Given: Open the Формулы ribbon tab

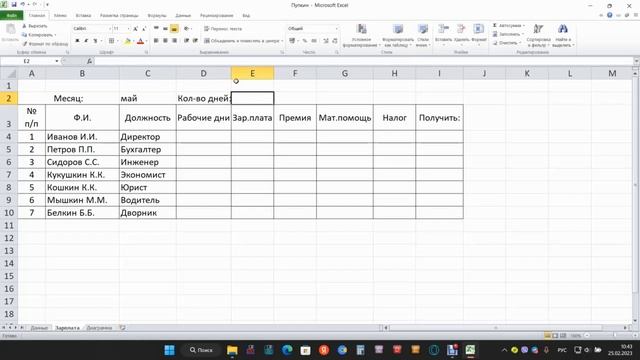Looking at the screenshot, I should tap(157, 16).
